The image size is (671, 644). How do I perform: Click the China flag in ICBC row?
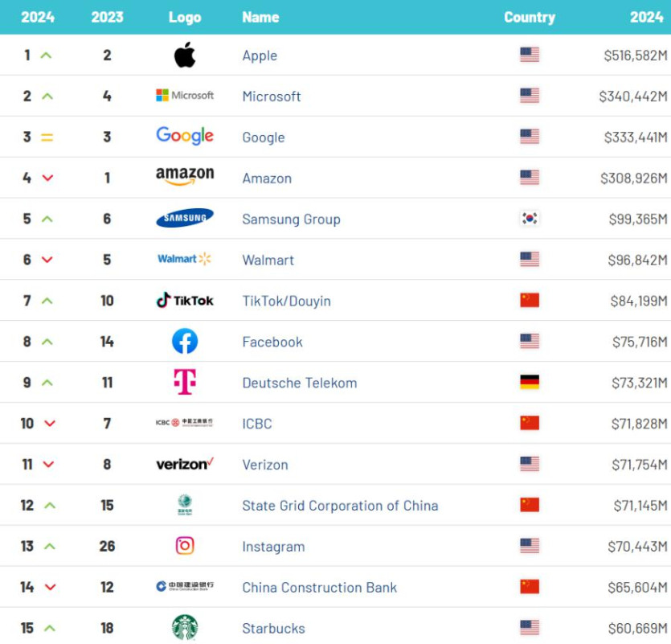[x=530, y=423]
